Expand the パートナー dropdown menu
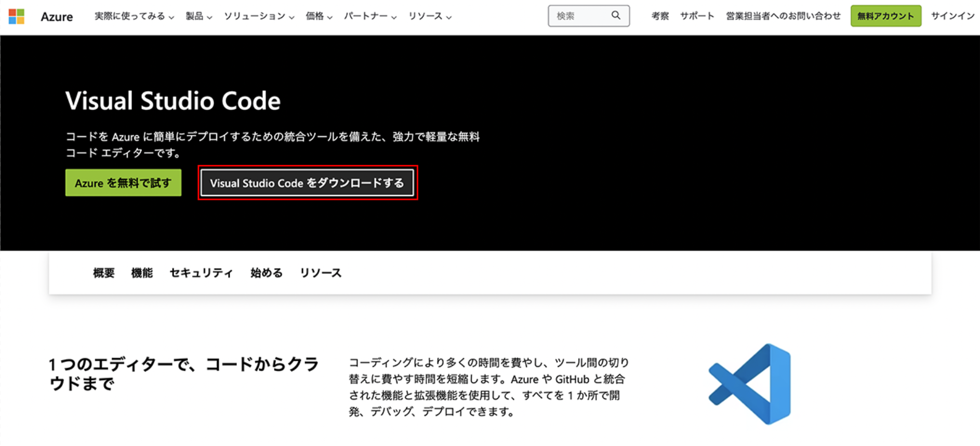The height and width of the screenshot is (446, 980). tap(370, 16)
